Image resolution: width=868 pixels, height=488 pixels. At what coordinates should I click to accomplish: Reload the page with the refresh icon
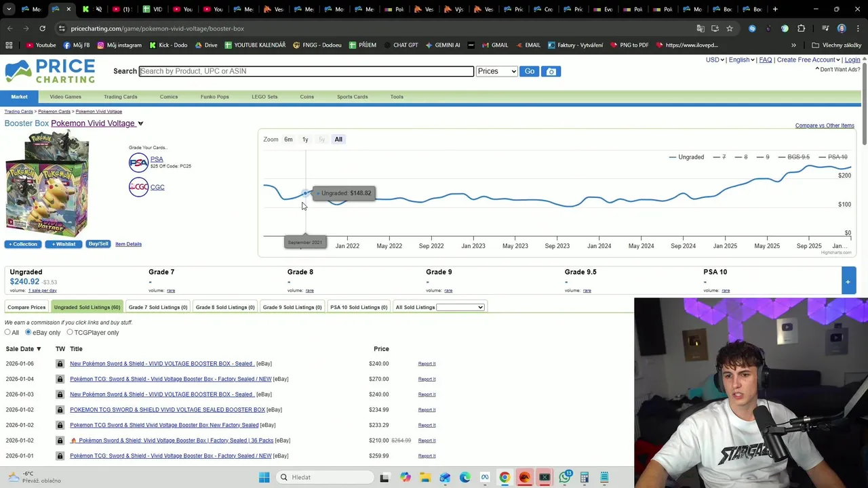42,28
